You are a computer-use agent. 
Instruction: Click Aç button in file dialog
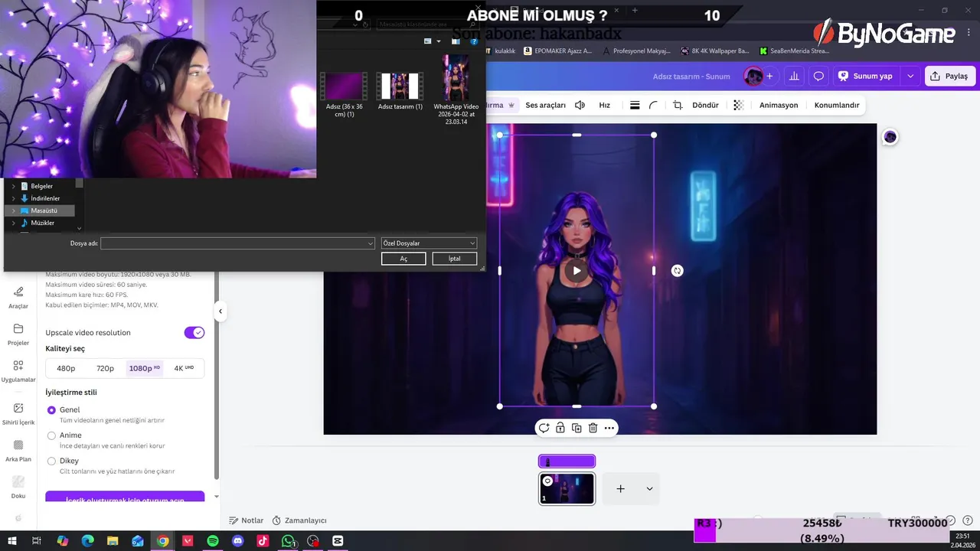tap(403, 259)
